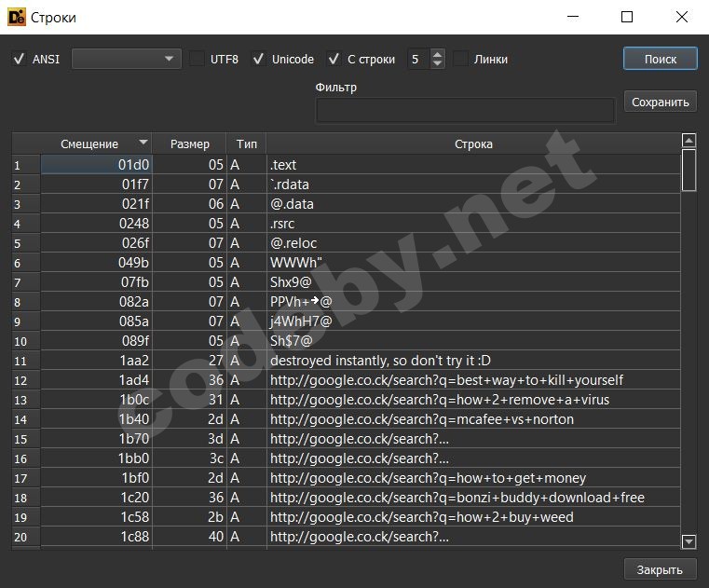Maximize the Строки window

point(627,17)
